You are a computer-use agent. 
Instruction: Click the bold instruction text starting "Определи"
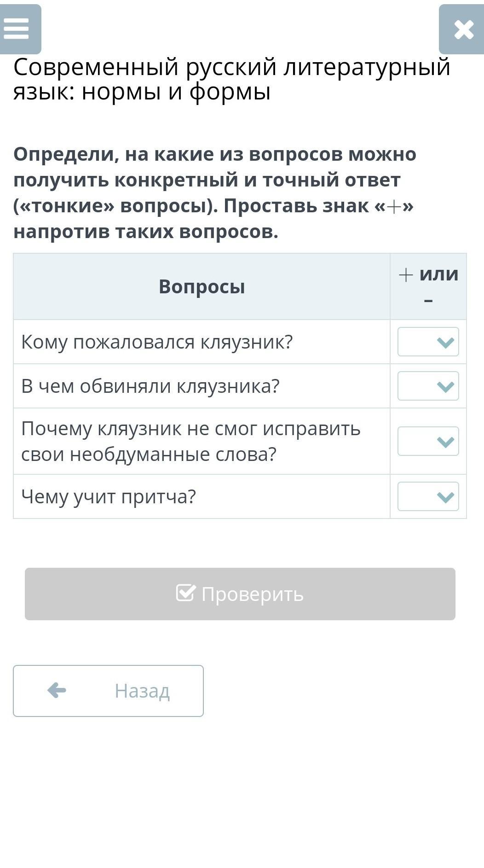214,192
